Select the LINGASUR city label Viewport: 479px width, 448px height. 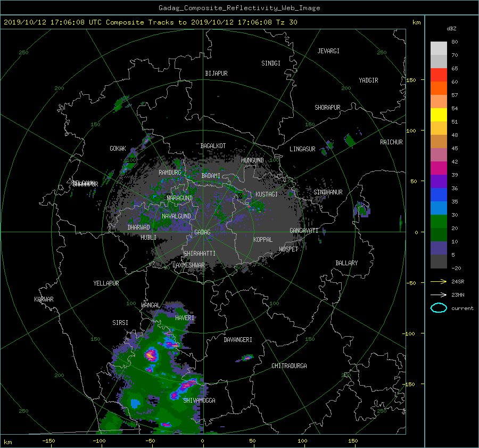pos(302,149)
